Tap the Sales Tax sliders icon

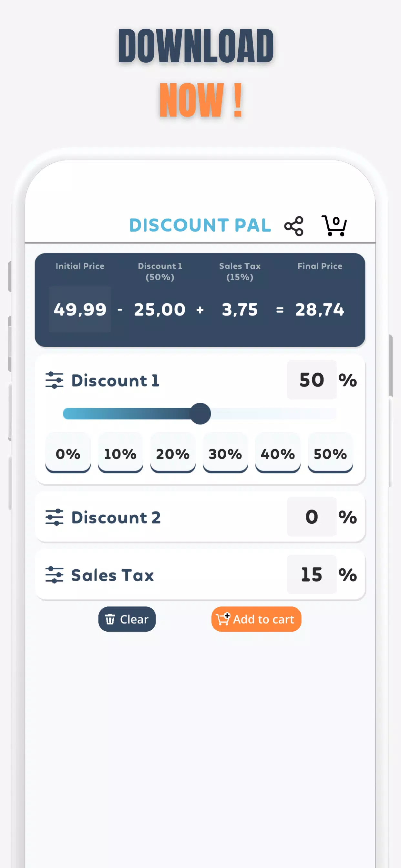click(x=54, y=574)
